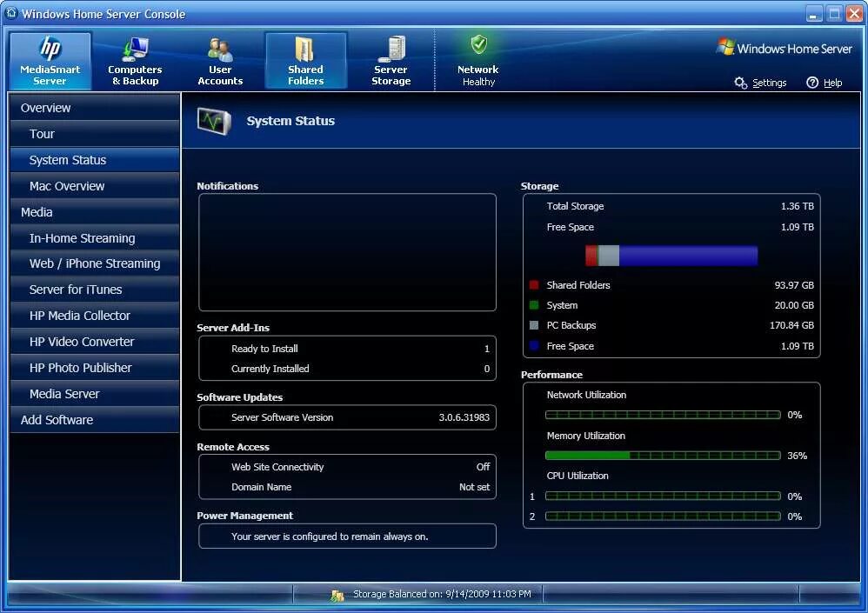Click the Notifications heading

tap(228, 186)
